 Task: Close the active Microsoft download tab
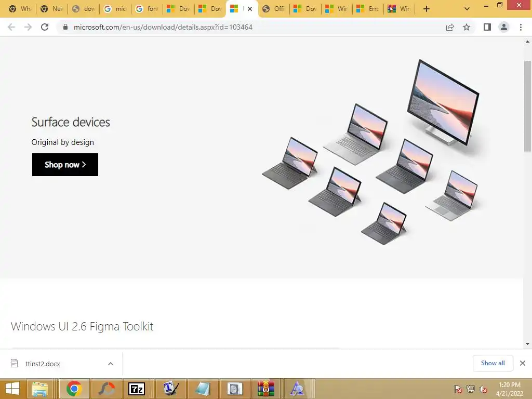tap(250, 9)
